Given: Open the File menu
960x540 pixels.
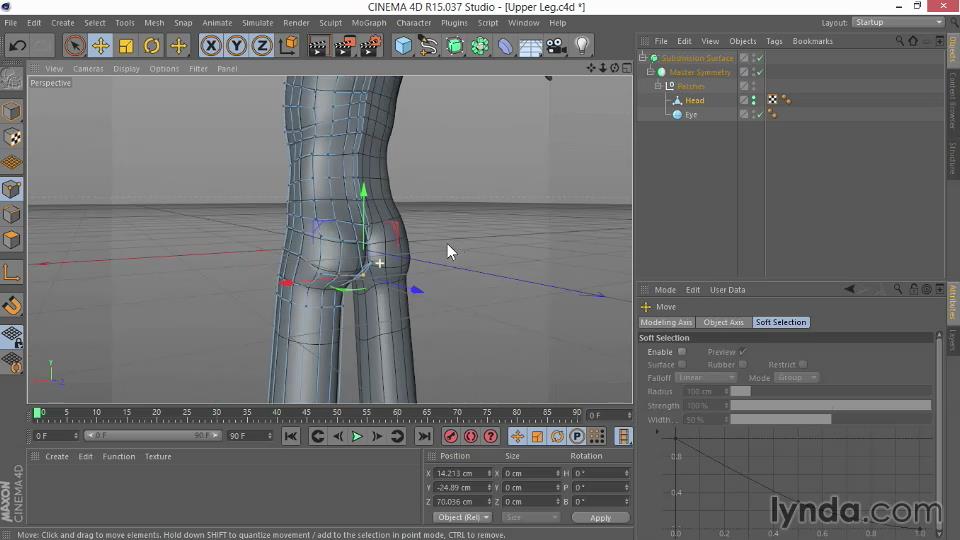Looking at the screenshot, I should [x=10, y=23].
